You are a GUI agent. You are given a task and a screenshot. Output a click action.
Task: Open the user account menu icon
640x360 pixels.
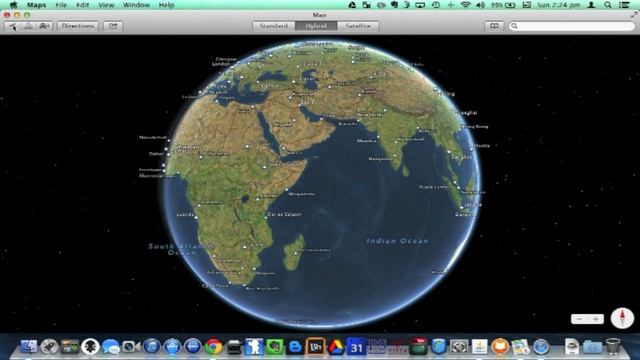click(591, 5)
